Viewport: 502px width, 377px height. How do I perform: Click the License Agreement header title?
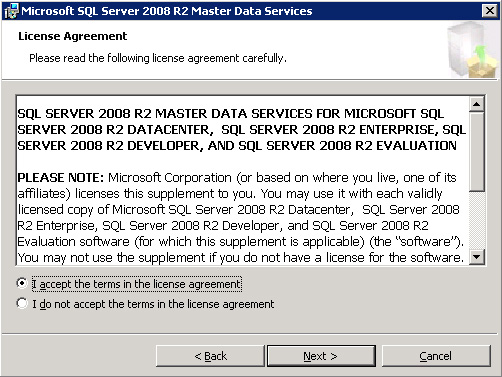tap(73, 36)
